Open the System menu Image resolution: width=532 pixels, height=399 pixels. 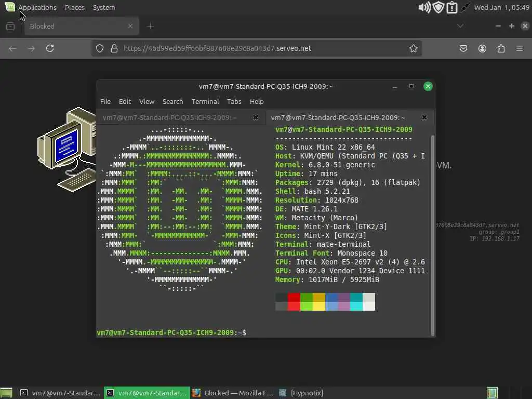tap(104, 7)
